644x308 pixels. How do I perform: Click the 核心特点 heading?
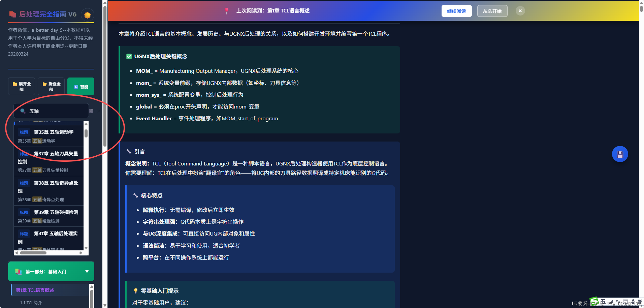pyautogui.click(x=152, y=195)
